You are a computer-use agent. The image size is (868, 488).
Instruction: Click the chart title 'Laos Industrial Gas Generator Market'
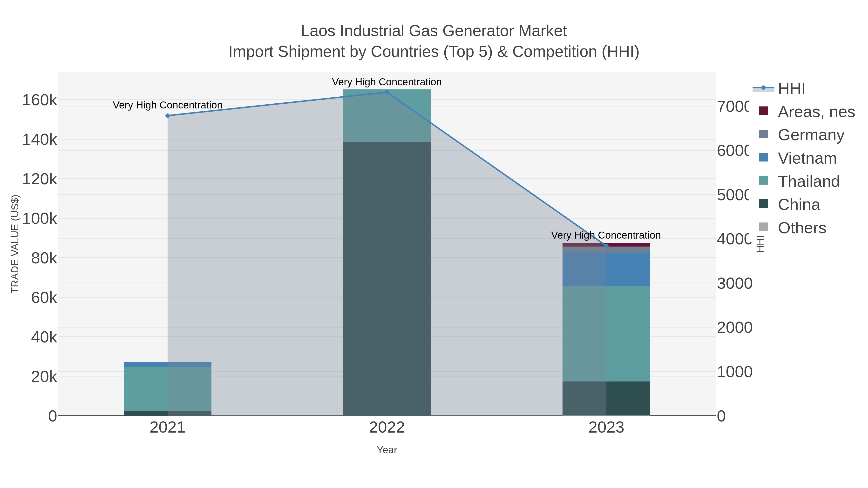[434, 31]
